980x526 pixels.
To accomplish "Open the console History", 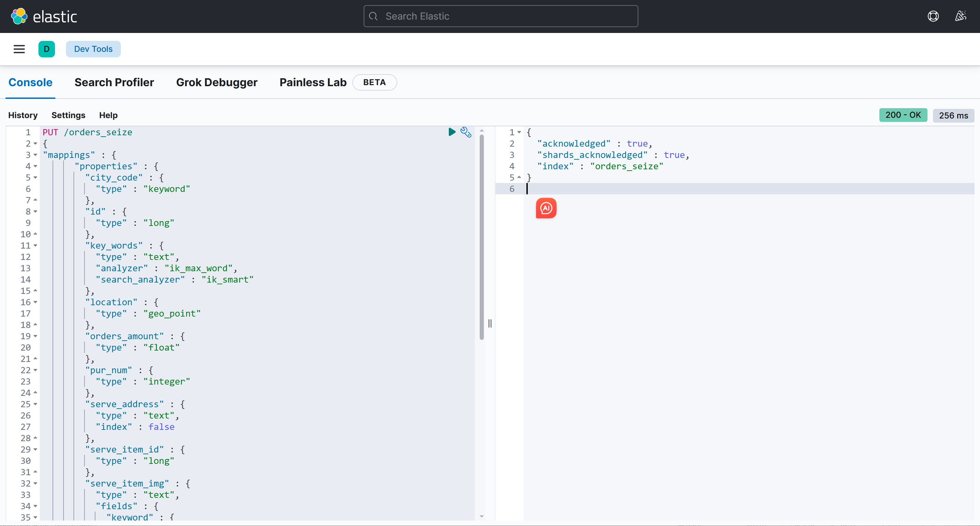I will point(23,115).
